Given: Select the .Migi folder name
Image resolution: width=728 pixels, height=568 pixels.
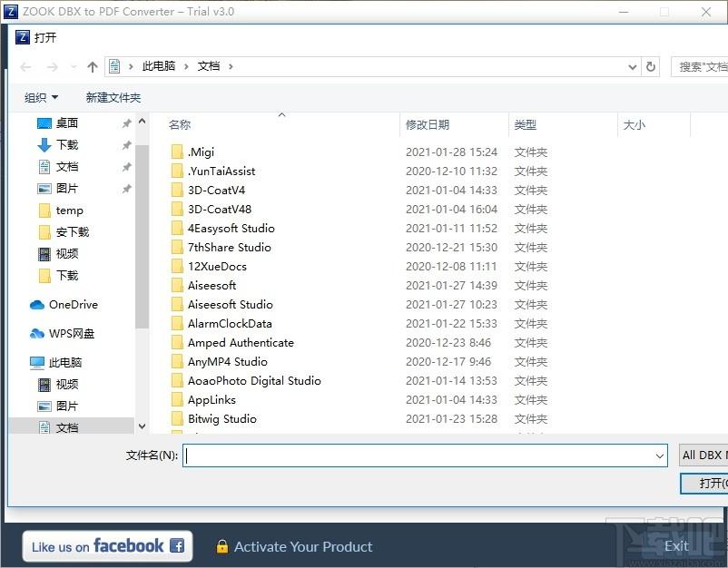Looking at the screenshot, I should [x=201, y=152].
